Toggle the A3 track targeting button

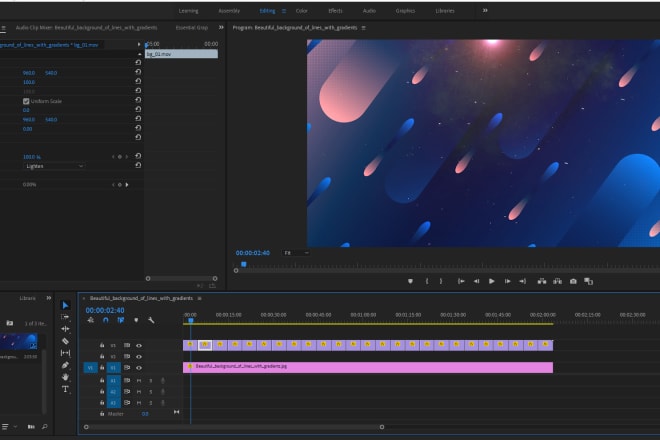click(113, 403)
